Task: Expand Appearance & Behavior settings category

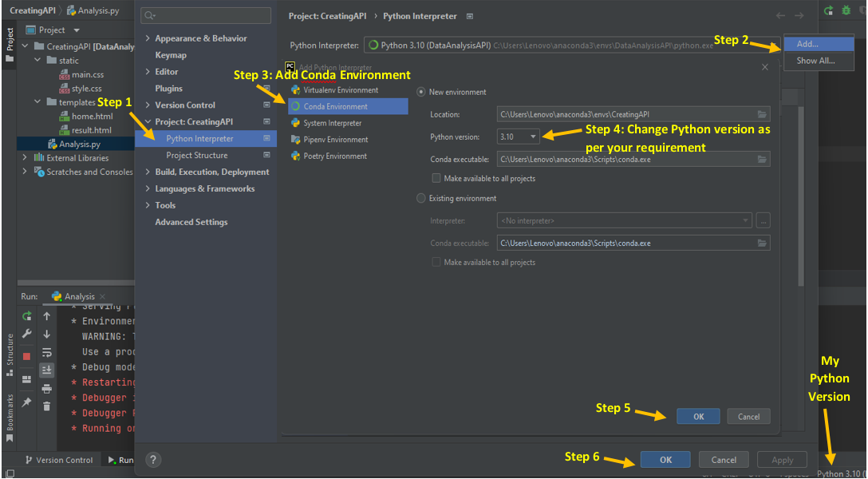Action: (148, 38)
